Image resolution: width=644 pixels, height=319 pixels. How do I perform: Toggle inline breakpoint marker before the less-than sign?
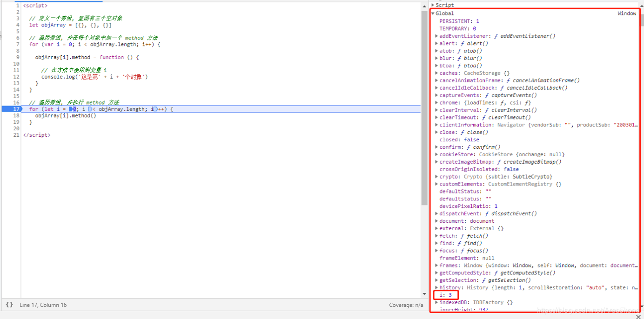[90, 109]
